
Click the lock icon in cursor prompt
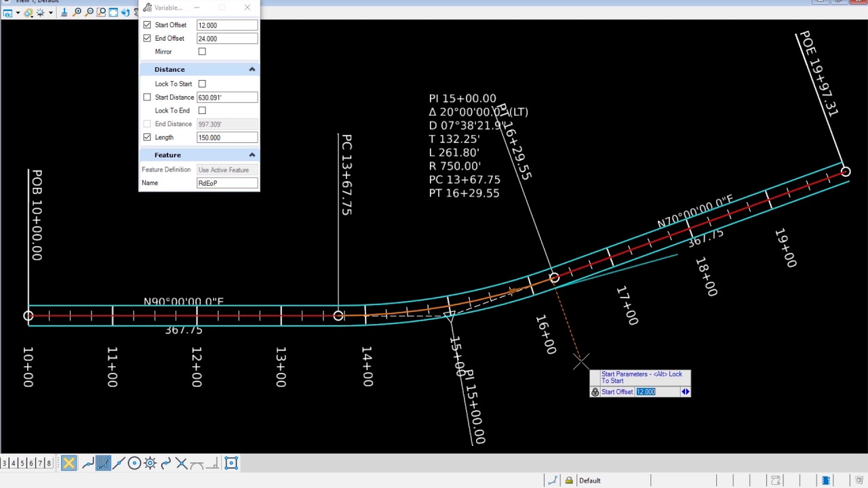595,392
